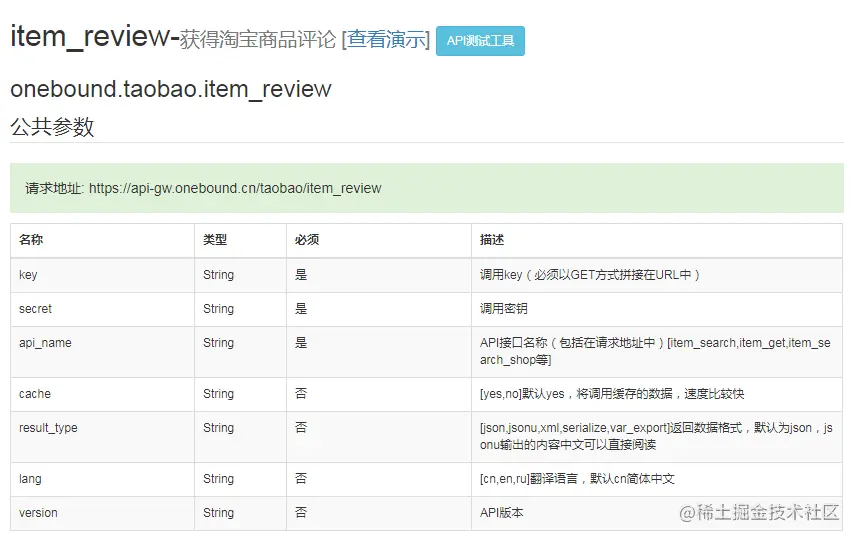The height and width of the screenshot is (540, 857).
Task: Click the 是 required value in secret row
Action: [x=301, y=309]
